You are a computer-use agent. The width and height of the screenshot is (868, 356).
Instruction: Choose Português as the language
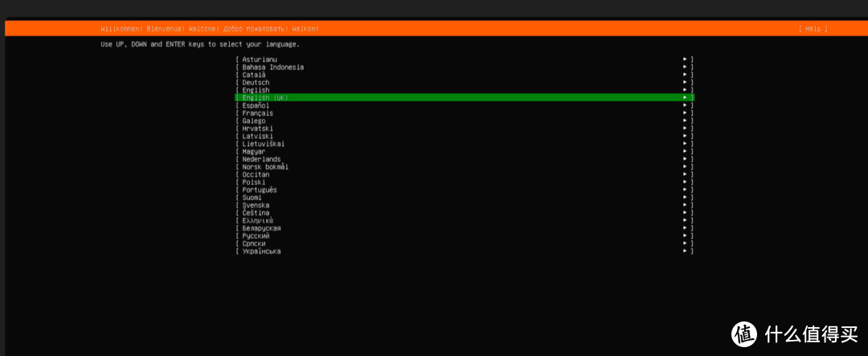click(259, 190)
